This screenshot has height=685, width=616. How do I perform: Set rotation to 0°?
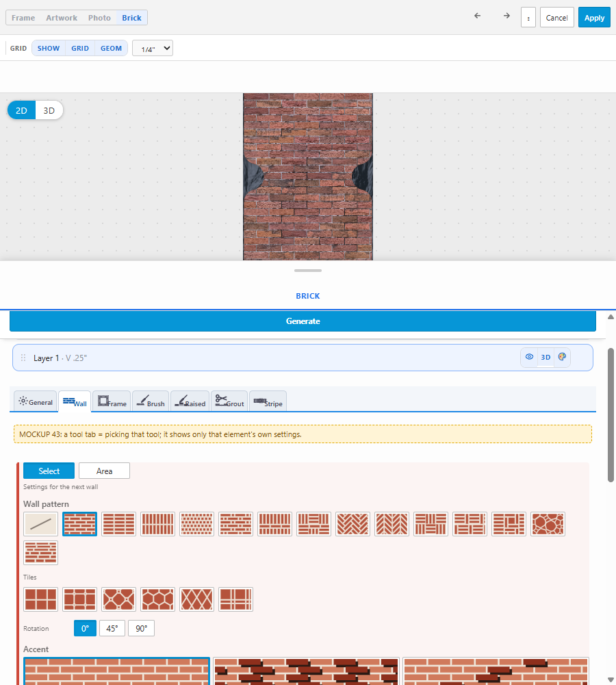click(85, 628)
